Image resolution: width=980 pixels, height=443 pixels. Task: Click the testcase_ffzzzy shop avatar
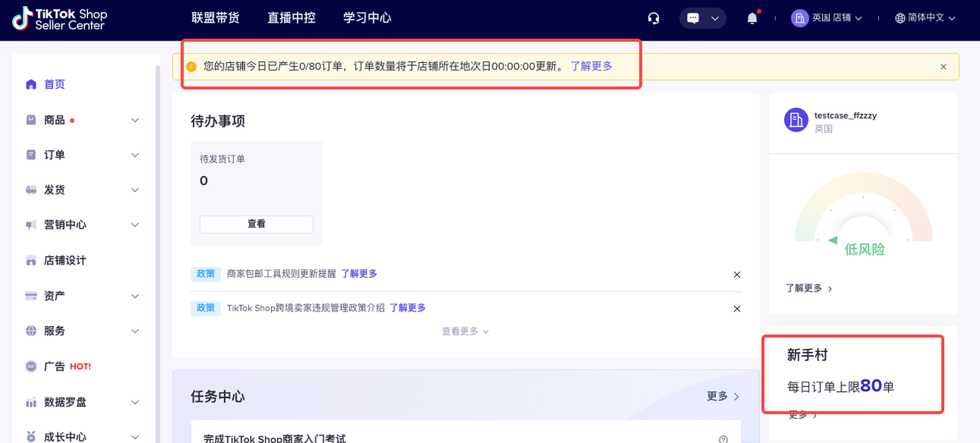coord(796,120)
